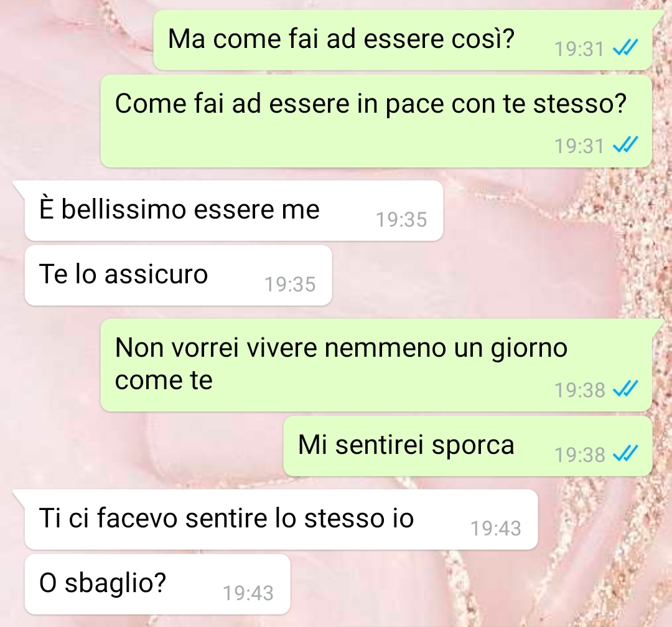Tap the message 'Ma come fai ad essere così?'
Viewport: 672px width, 627px height.
(x=403, y=40)
